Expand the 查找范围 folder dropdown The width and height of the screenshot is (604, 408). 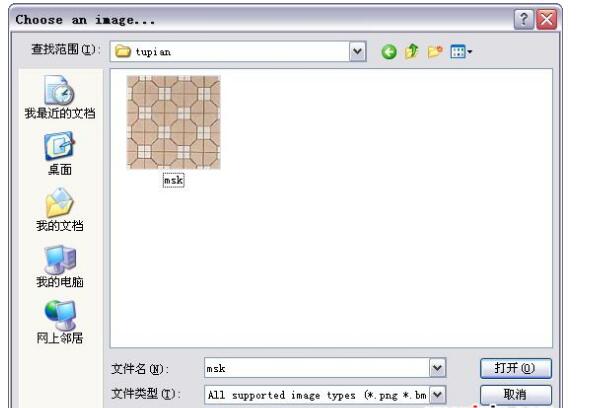(x=357, y=52)
